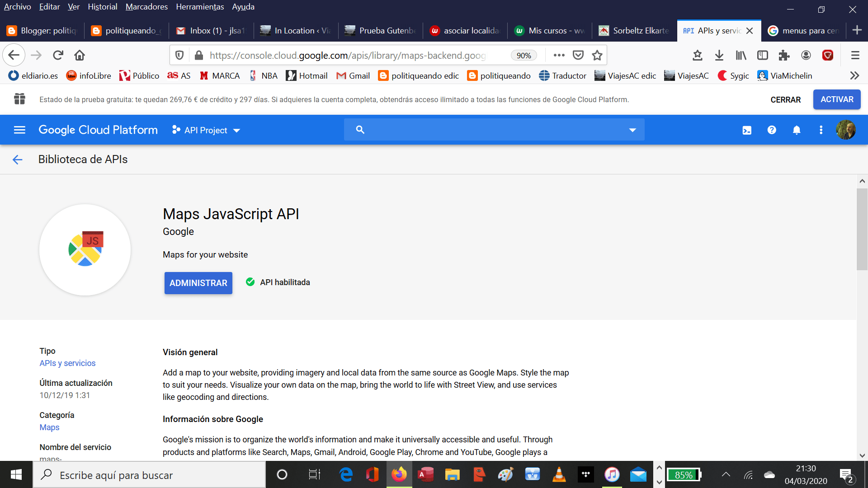Click the Windows search box
Viewport: 868px width, 488px height.
coord(149,475)
